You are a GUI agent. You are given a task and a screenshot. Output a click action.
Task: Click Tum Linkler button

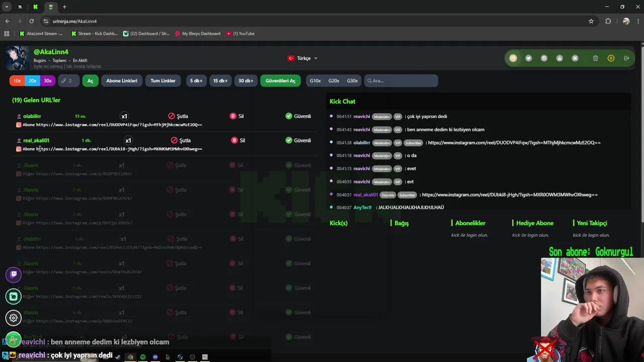tap(163, 80)
